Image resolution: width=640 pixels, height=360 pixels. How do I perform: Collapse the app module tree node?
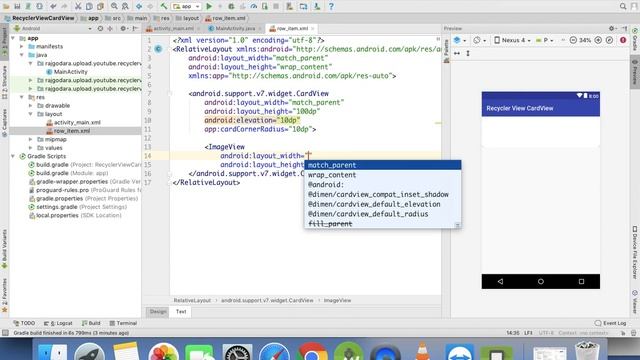(13, 38)
